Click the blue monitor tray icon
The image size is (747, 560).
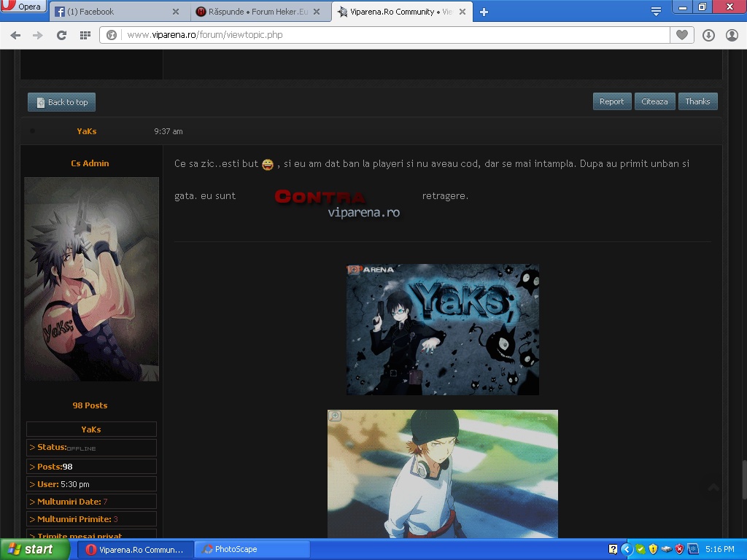(x=693, y=549)
